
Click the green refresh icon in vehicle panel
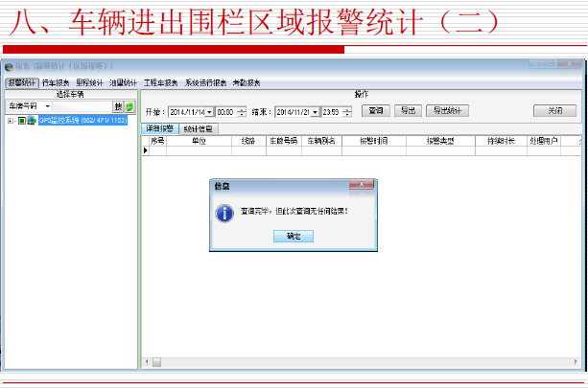(x=129, y=106)
